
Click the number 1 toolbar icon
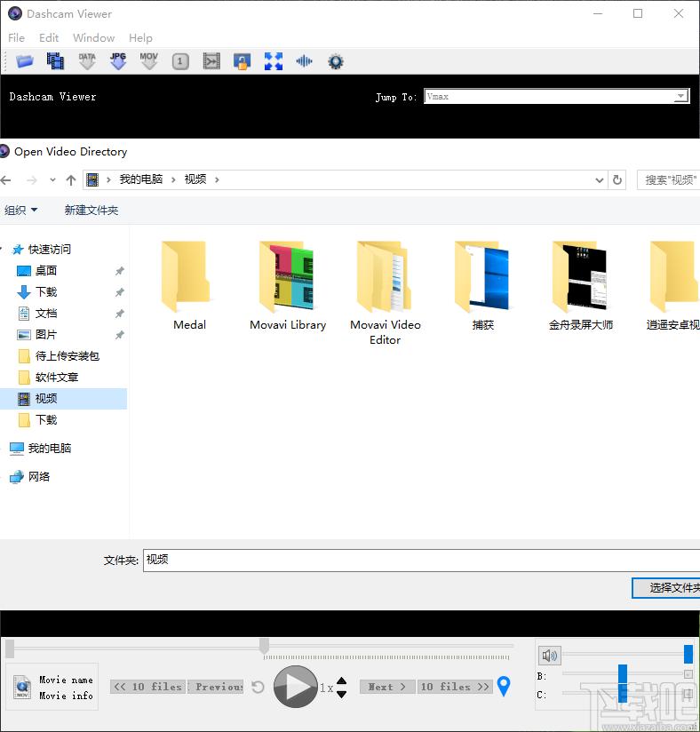180,61
